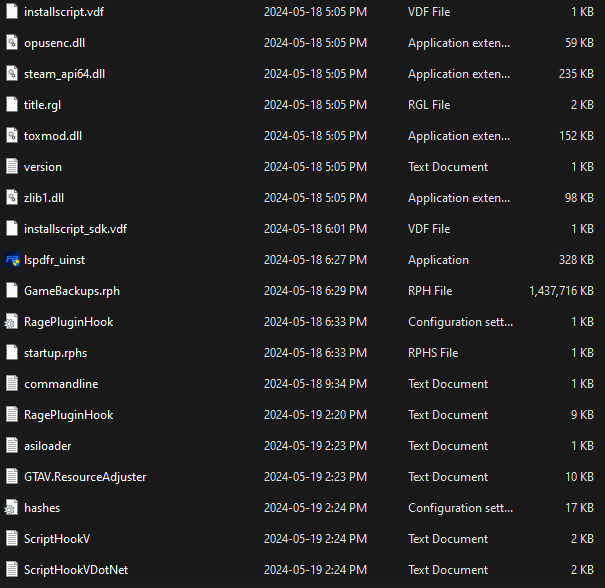The height and width of the screenshot is (588, 605).
Task: Select the file name toxmod.dll
Action: coord(53,136)
